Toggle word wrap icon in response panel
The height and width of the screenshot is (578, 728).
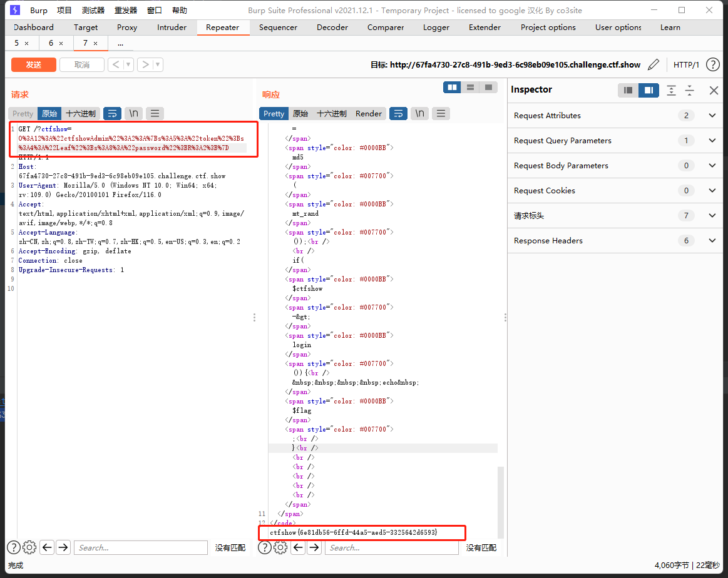(x=398, y=113)
